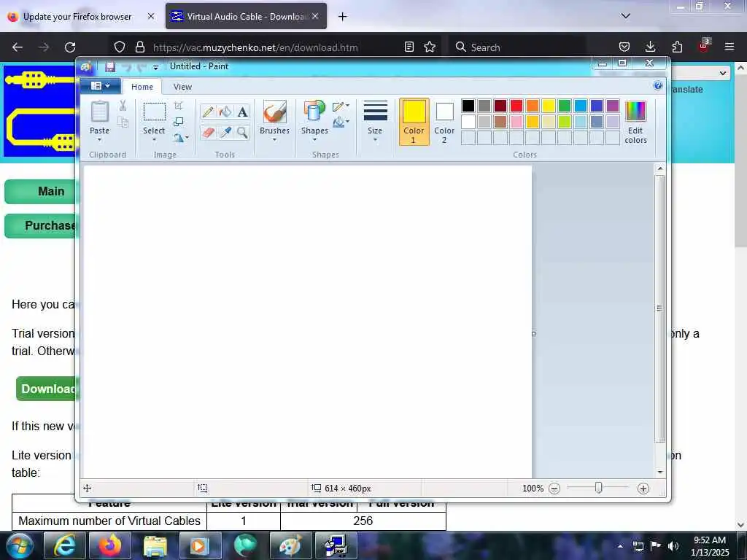Pick the green color swatch
The height and width of the screenshot is (560, 747).
tap(565, 106)
